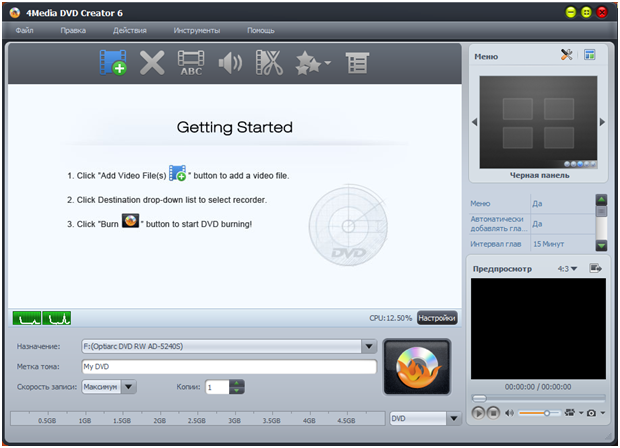This screenshot has height=448, width=620.
Task: Show the next menu template
Action: click(x=602, y=122)
